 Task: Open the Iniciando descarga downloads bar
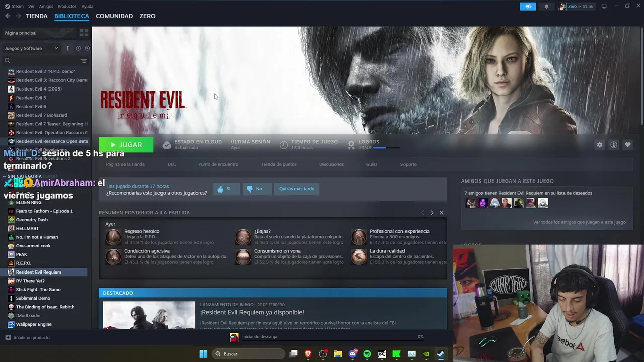327,337
